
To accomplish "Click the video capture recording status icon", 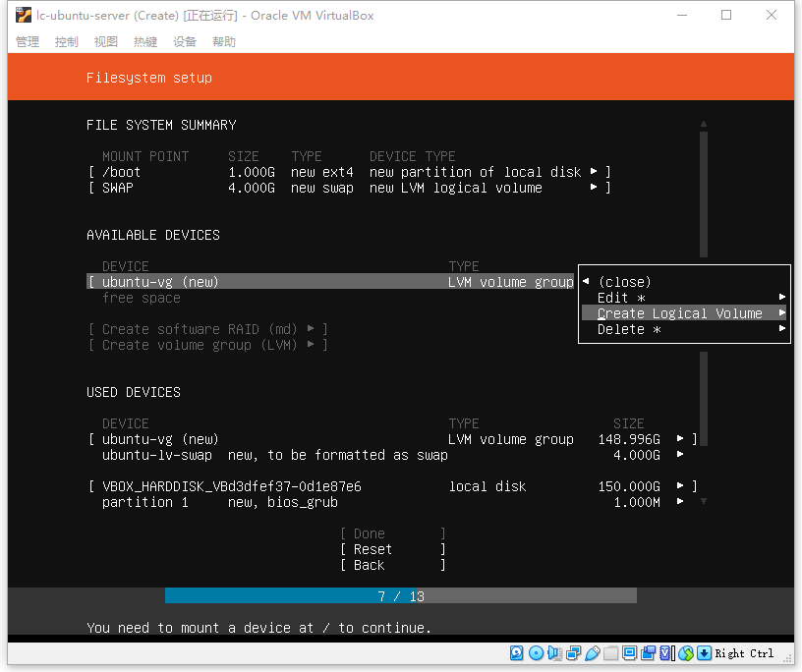I will click(648, 653).
